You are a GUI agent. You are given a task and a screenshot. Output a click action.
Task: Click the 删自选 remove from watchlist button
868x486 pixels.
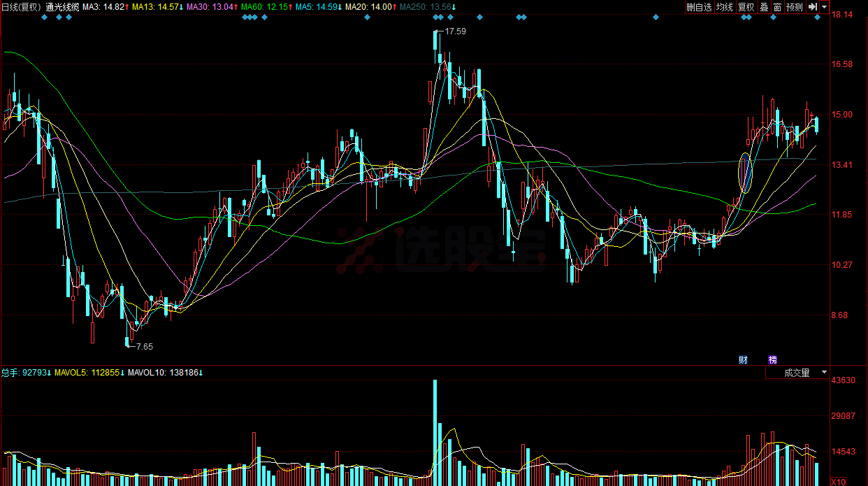(x=698, y=7)
